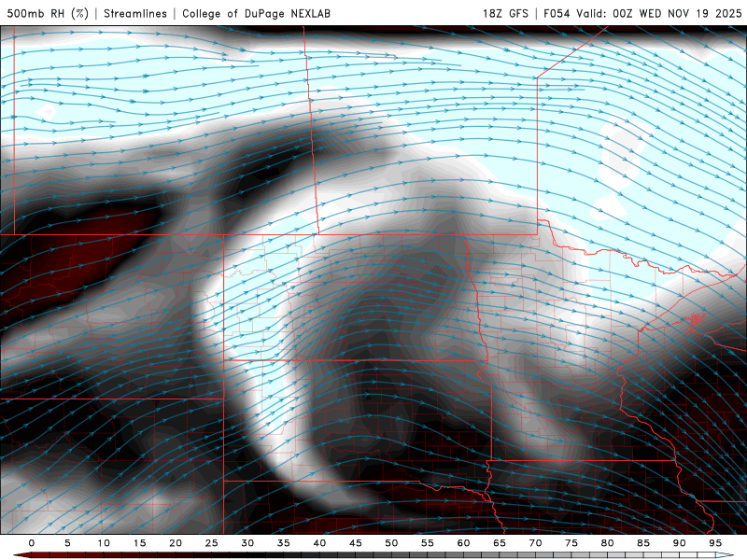Click the "55" color scale label
This screenshot has height=560, width=747.
click(428, 543)
